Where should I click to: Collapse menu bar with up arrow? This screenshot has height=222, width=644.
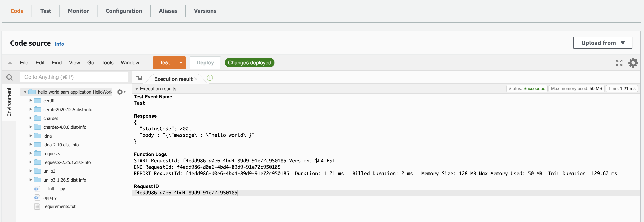[x=10, y=63]
